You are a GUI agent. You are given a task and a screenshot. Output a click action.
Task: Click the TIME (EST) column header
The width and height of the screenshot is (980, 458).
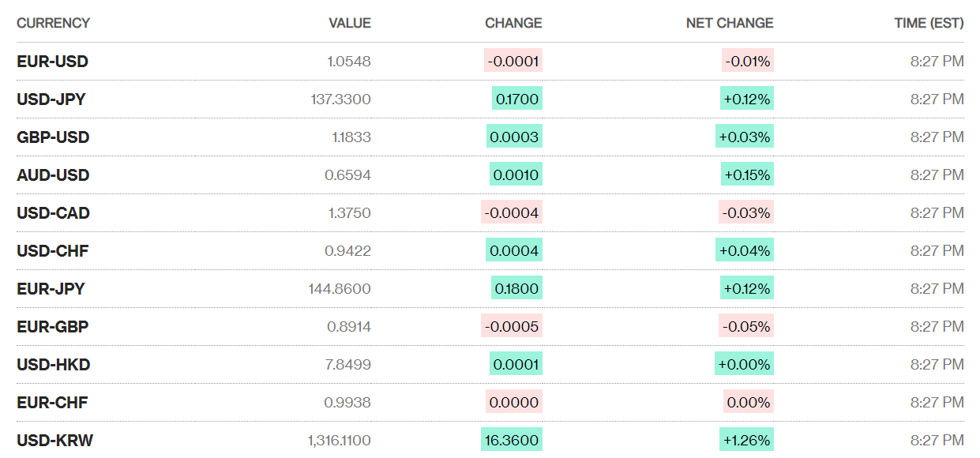pos(929,23)
